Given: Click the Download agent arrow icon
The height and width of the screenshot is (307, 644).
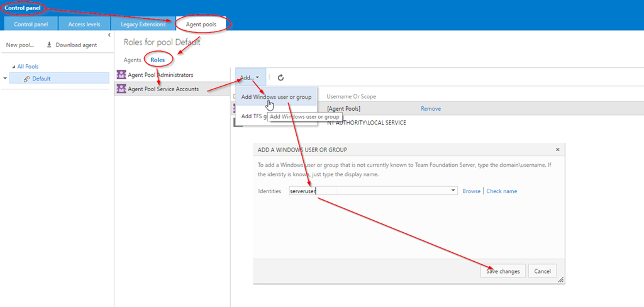Looking at the screenshot, I should click(49, 45).
